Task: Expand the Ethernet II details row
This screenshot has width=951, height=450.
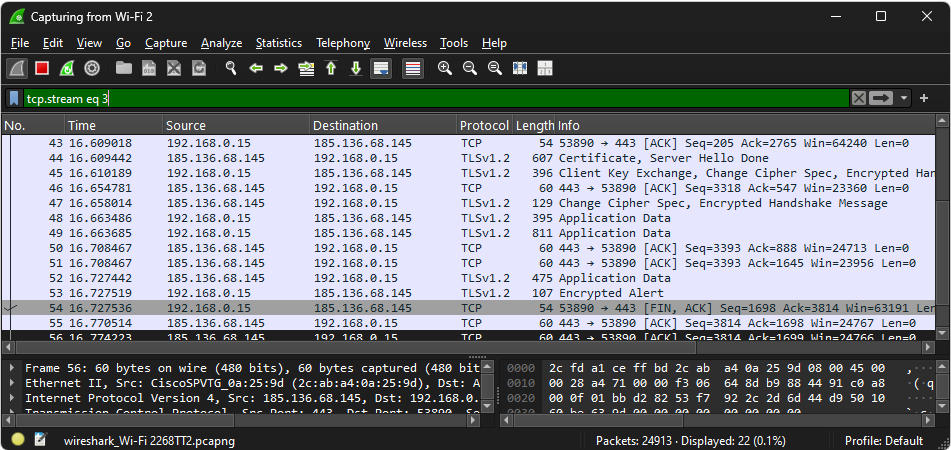Action: [x=12, y=383]
